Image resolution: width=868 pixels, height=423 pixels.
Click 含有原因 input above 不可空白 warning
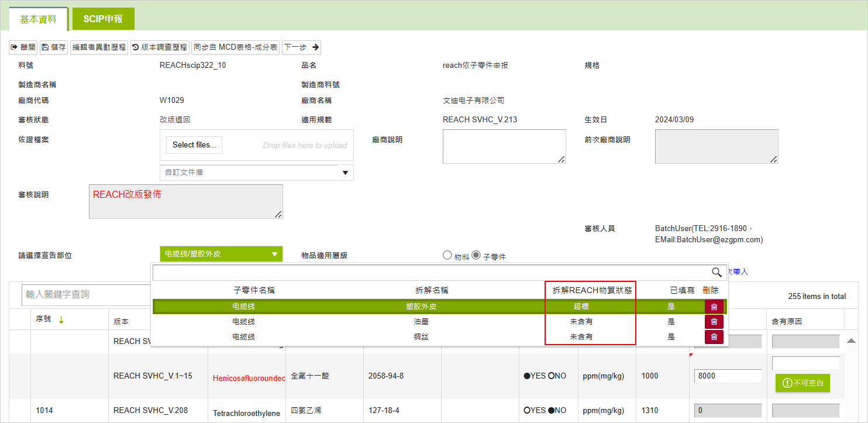click(x=805, y=363)
